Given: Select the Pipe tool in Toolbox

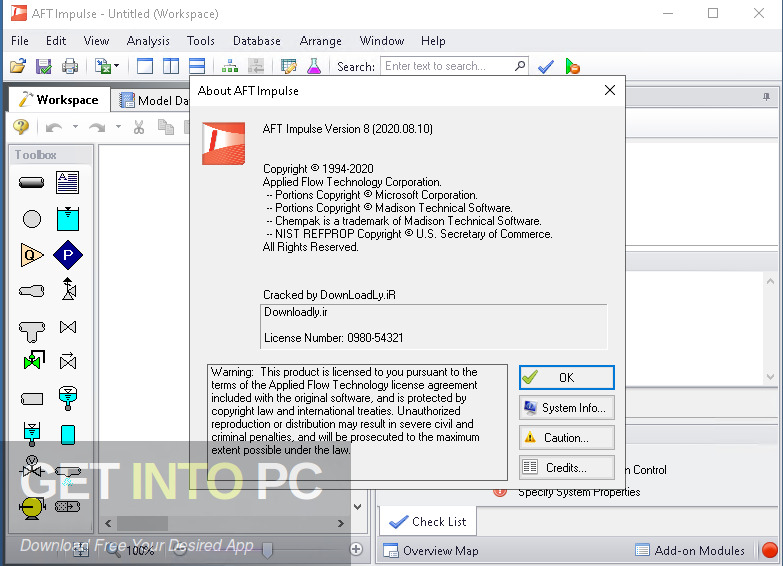Looking at the screenshot, I should pyautogui.click(x=31, y=182).
